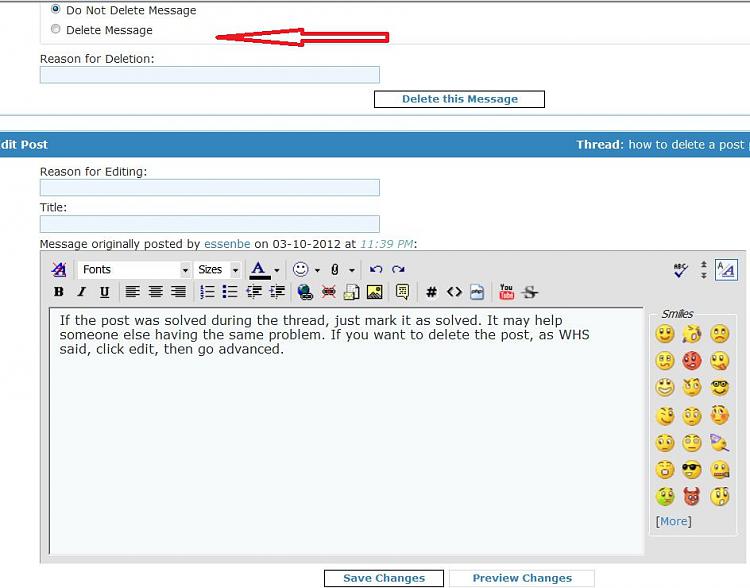This screenshot has width=750, height=588.
Task: Apply the font color A swatch
Action: pos(259,270)
